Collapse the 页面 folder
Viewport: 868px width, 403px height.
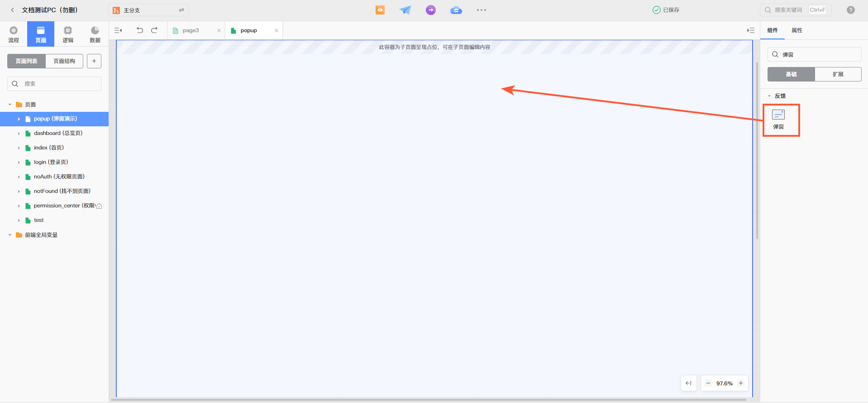(10, 105)
